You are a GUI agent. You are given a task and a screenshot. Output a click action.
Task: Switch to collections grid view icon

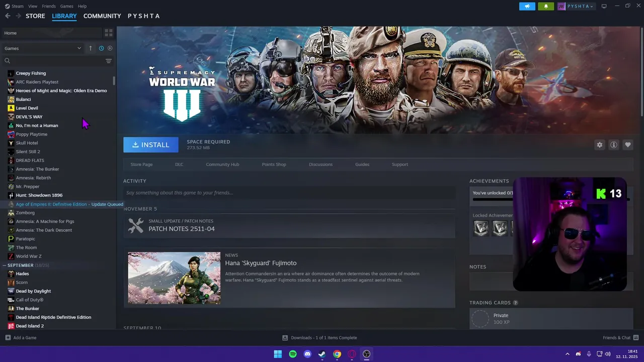pos(109,33)
